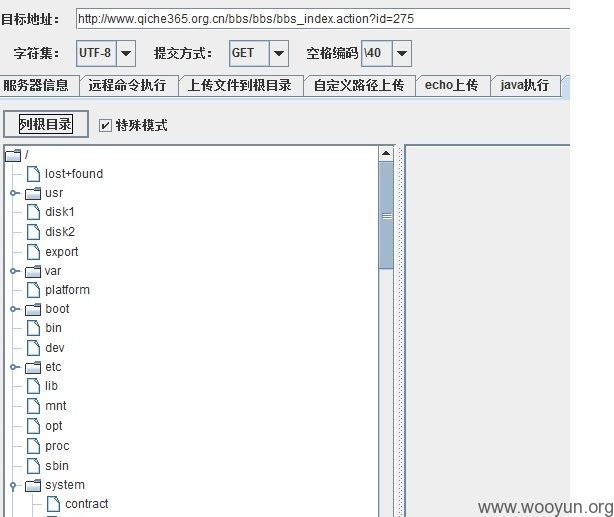Expand the var tree node
The width and height of the screenshot is (614, 517).
coord(14,271)
